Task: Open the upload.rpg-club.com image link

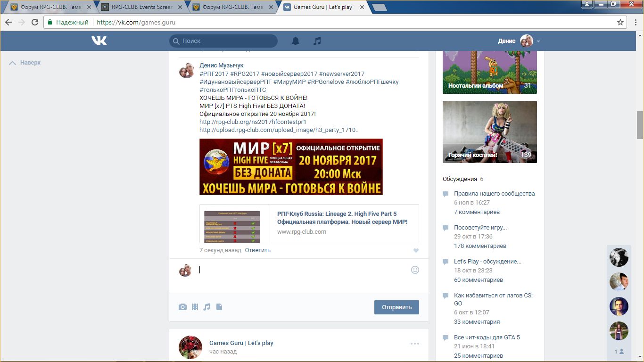Action: pos(279,130)
